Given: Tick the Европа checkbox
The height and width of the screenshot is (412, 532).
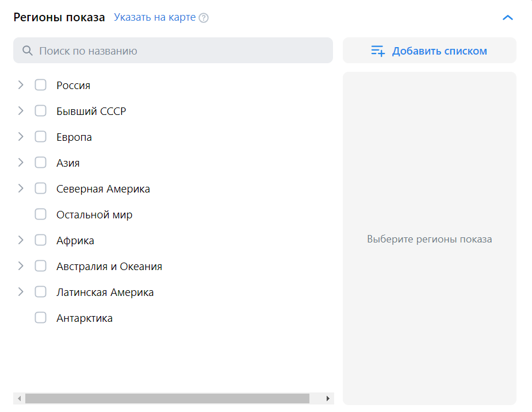Looking at the screenshot, I should pyautogui.click(x=40, y=137).
